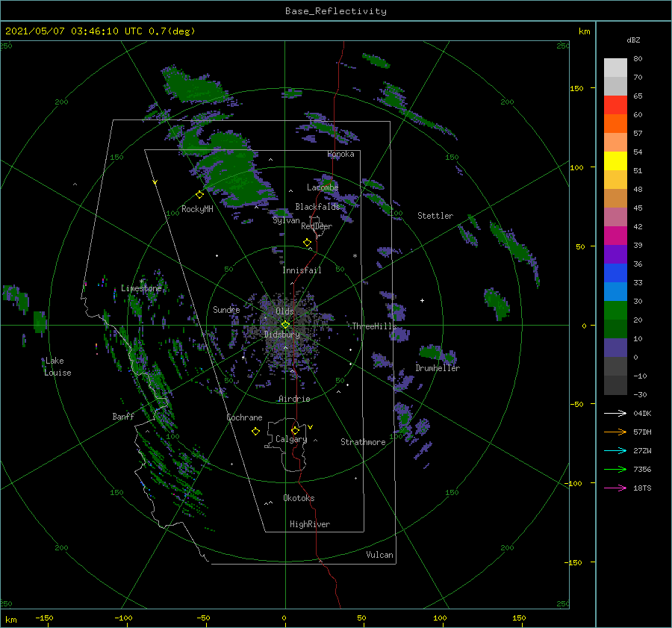The width and height of the screenshot is (672, 628).
Task: Click the Strathmore label
Action: [363, 442]
